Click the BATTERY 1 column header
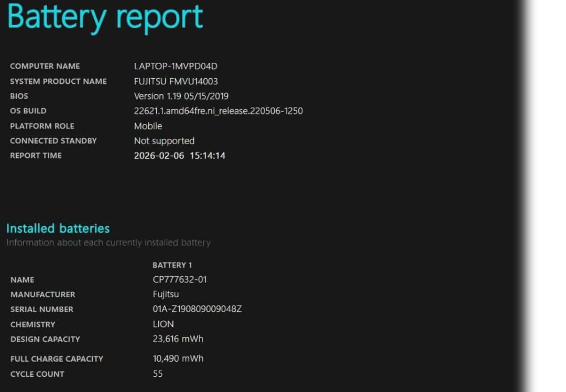566x392 pixels. pos(172,265)
